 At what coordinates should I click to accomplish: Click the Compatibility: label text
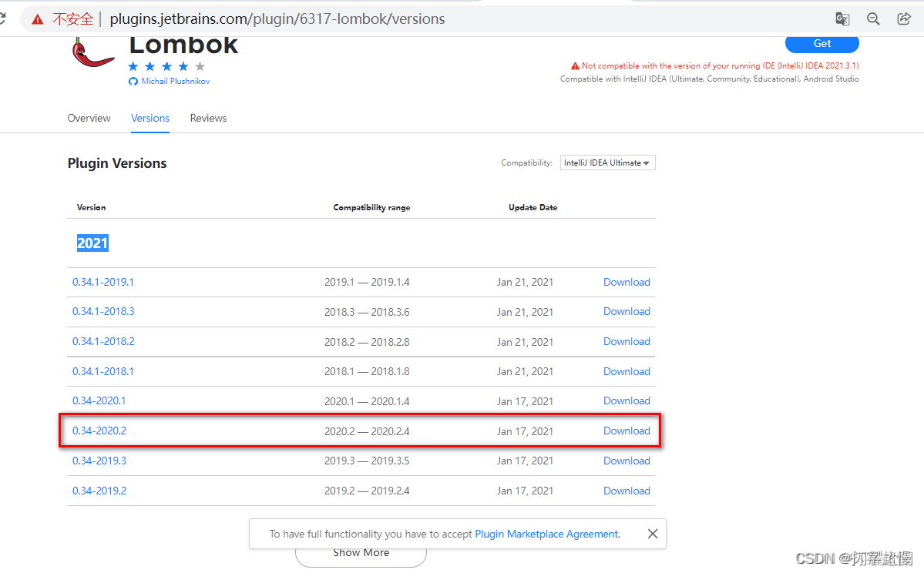527,163
